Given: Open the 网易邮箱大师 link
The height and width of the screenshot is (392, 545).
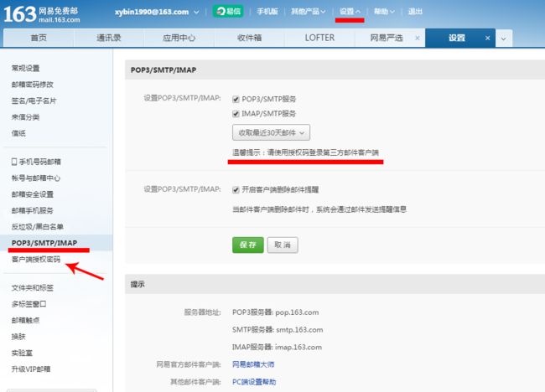Looking at the screenshot, I should 253,364.
